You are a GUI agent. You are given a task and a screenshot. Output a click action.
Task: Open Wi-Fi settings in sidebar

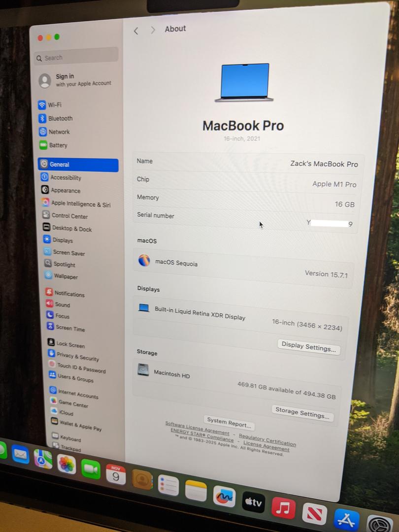coord(50,105)
